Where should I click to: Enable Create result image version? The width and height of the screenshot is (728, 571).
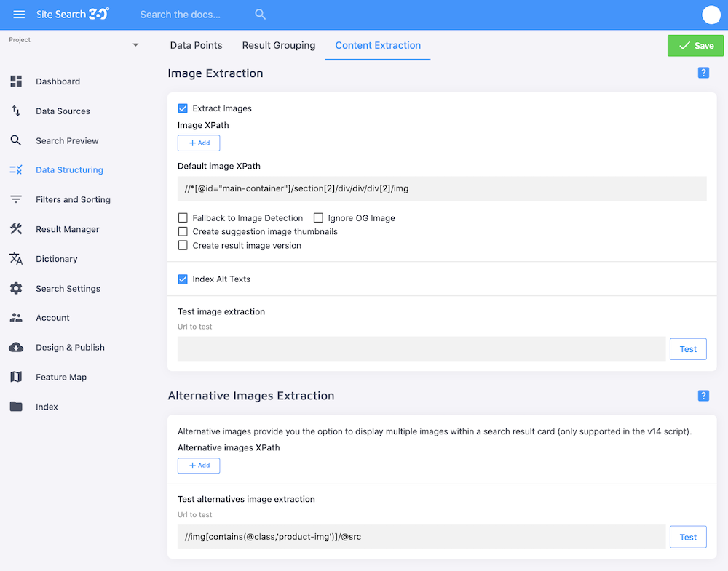coord(183,245)
